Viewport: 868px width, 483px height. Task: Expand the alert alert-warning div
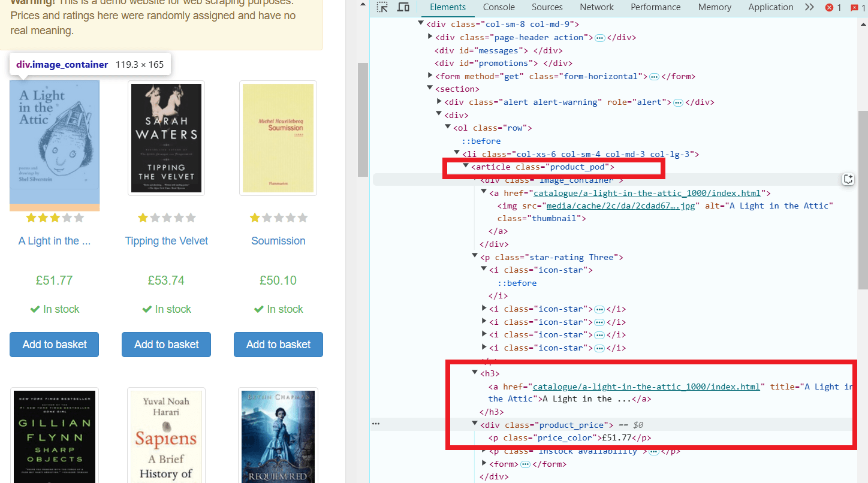439,102
